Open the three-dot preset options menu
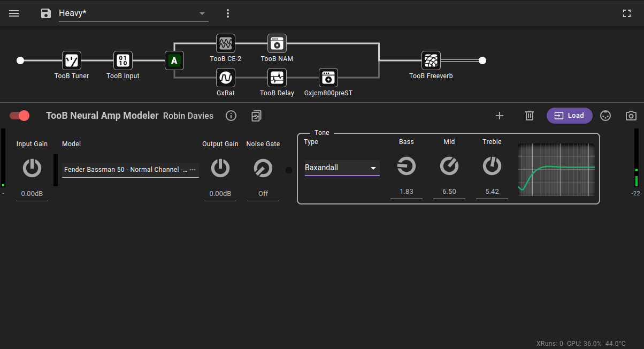The height and width of the screenshot is (349, 644). 228,13
